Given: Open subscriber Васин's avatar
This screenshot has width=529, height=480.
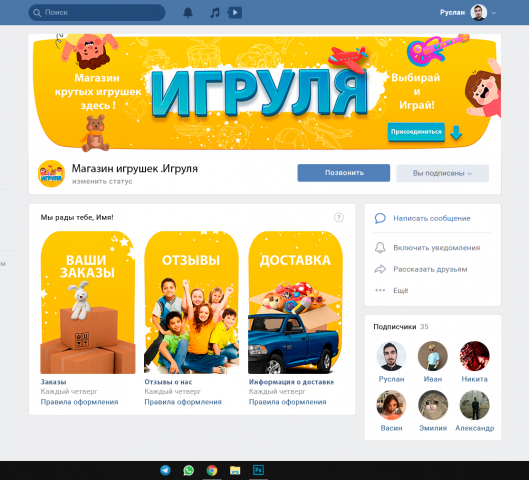Looking at the screenshot, I should (391, 405).
